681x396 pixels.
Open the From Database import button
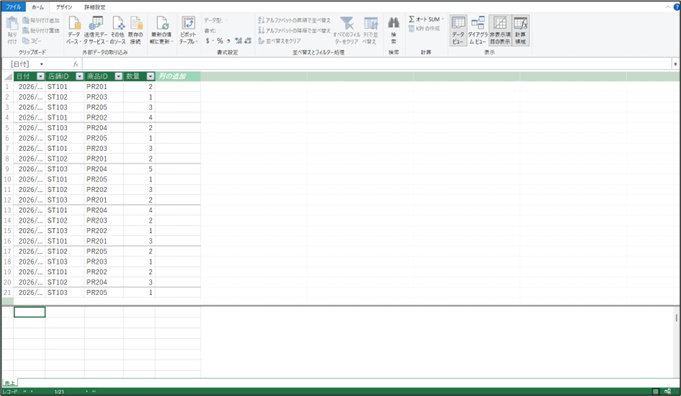point(74,30)
